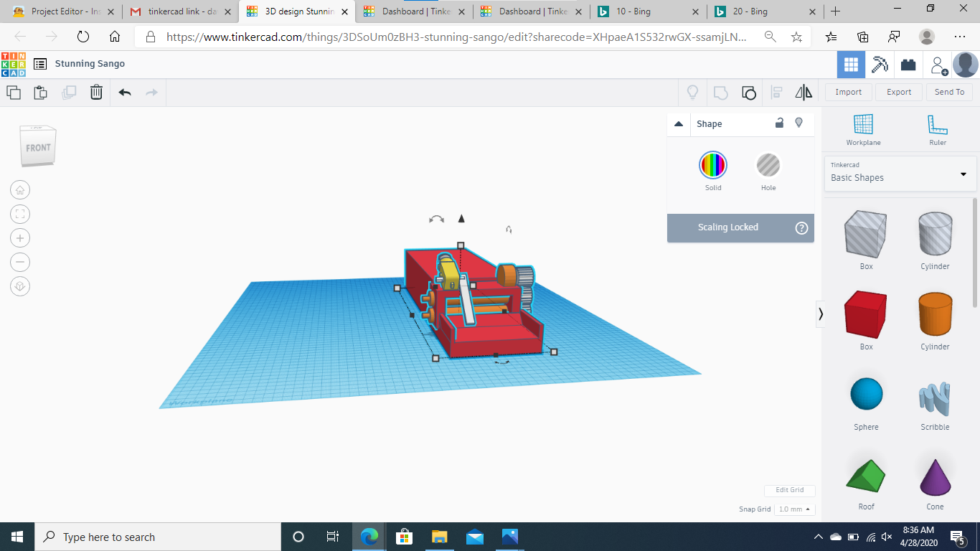Hide the selected shape with the panel lightbulb
This screenshot has height=551, width=980.
[799, 123]
